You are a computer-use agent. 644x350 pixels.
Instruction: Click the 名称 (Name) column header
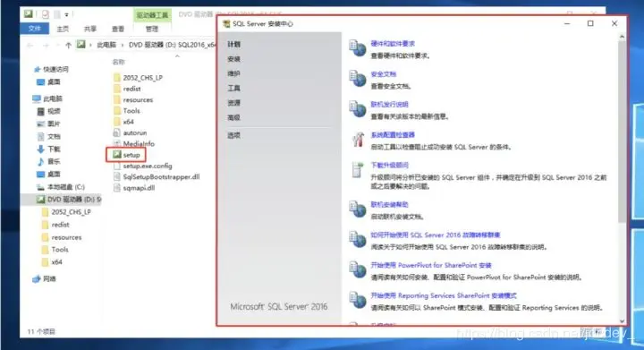click(x=119, y=62)
